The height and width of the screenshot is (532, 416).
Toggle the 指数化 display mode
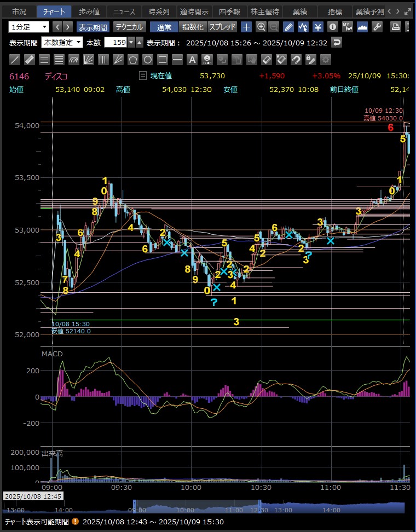(193, 27)
